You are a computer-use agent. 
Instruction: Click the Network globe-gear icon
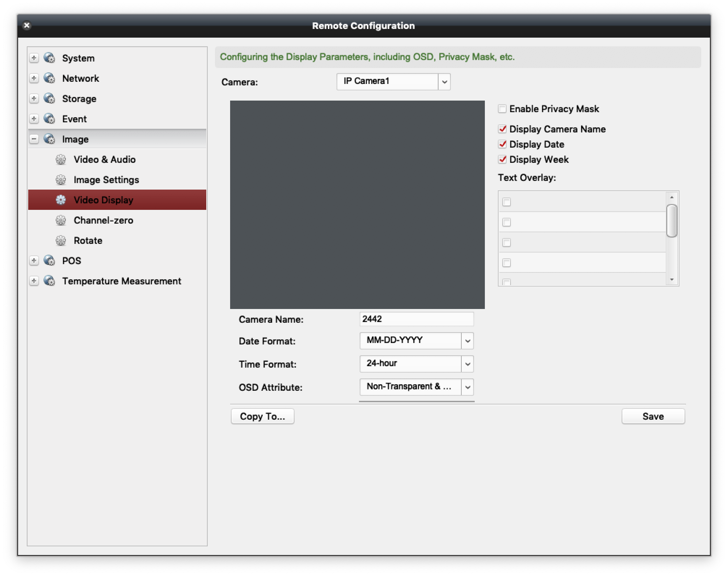pos(49,78)
